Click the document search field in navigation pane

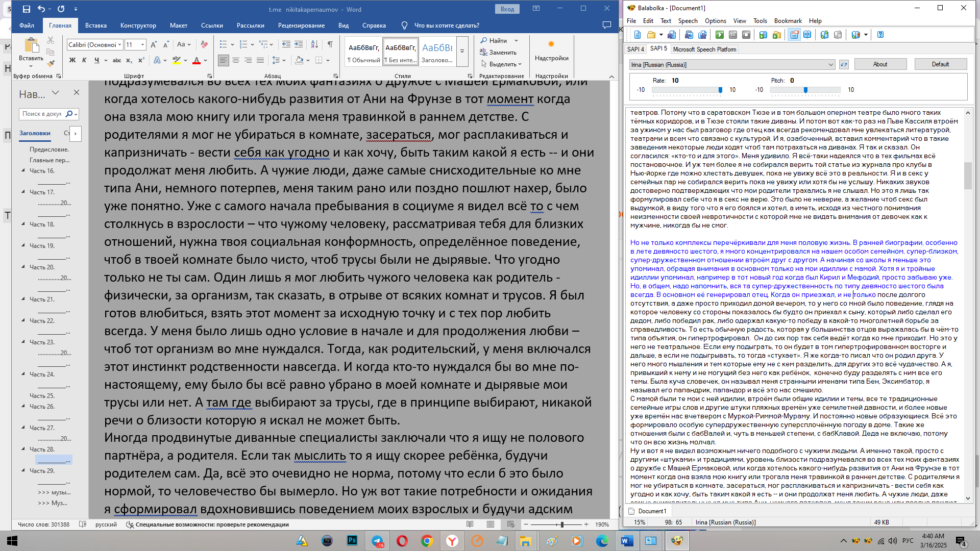(x=42, y=114)
